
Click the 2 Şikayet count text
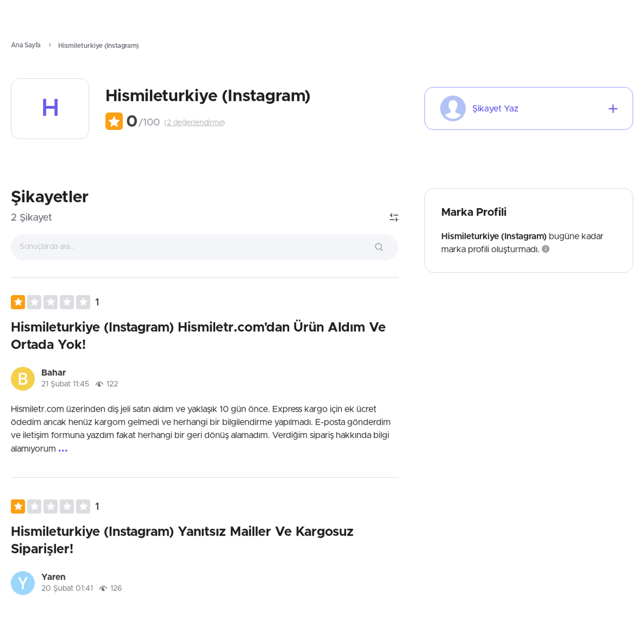click(x=31, y=217)
